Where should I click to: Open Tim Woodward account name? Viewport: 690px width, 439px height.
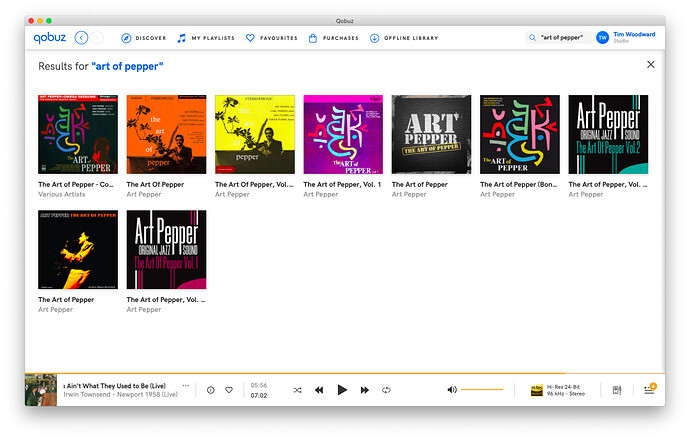(634, 34)
